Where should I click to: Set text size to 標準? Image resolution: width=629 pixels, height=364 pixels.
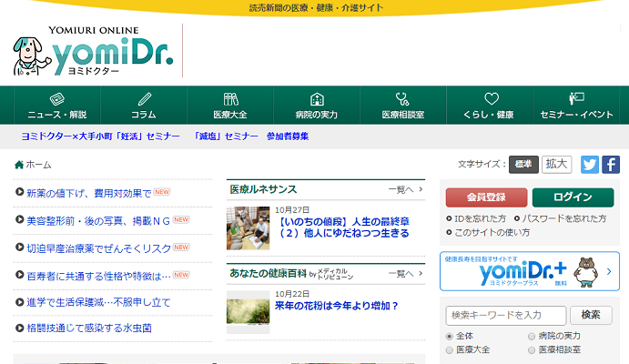pyautogui.click(x=523, y=165)
